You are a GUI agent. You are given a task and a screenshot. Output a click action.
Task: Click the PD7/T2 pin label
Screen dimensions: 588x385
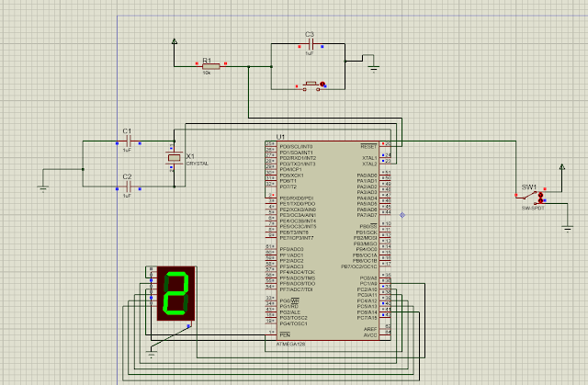[x=288, y=187]
